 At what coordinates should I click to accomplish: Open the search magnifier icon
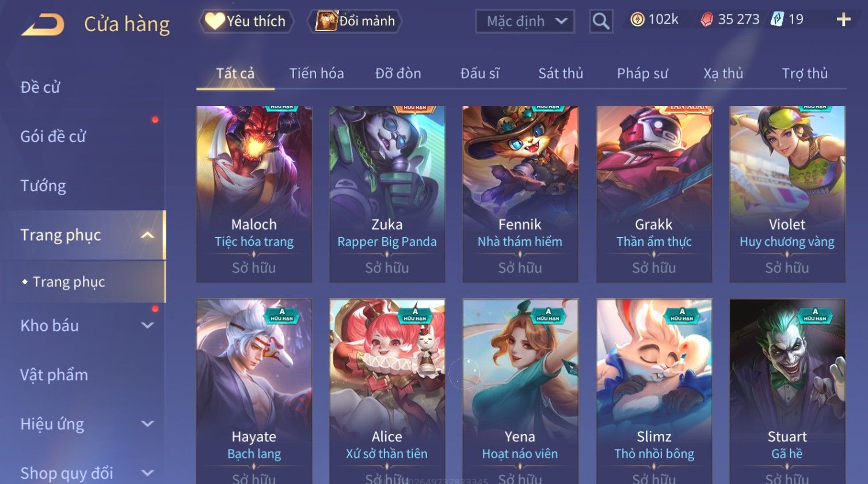pyautogui.click(x=601, y=22)
